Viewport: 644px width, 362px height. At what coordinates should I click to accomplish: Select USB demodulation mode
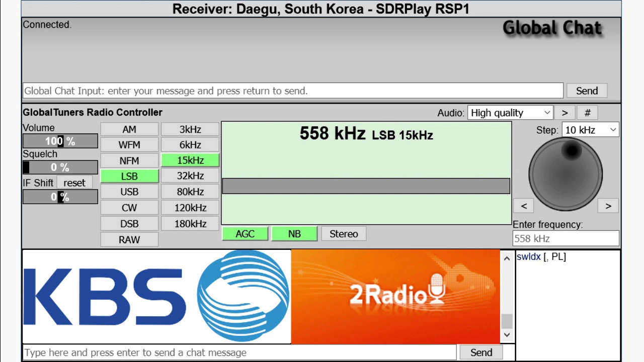[x=129, y=192]
